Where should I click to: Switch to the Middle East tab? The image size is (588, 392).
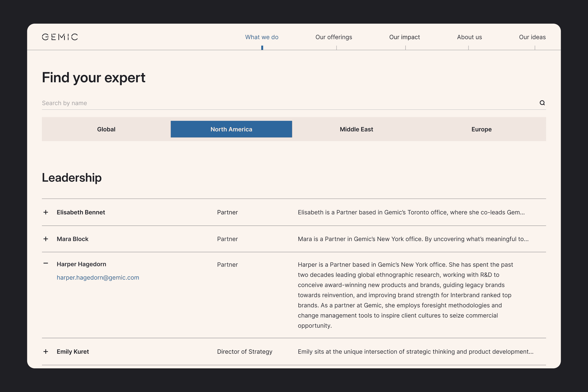point(356,129)
